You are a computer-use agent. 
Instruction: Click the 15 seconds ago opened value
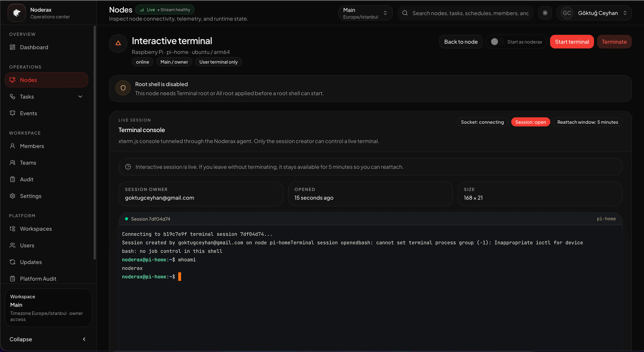[314, 198]
